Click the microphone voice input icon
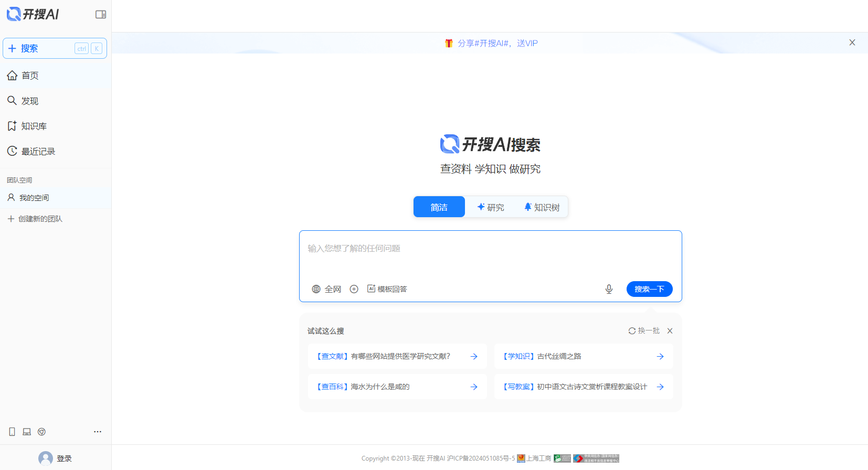This screenshot has height=470, width=868. point(609,289)
